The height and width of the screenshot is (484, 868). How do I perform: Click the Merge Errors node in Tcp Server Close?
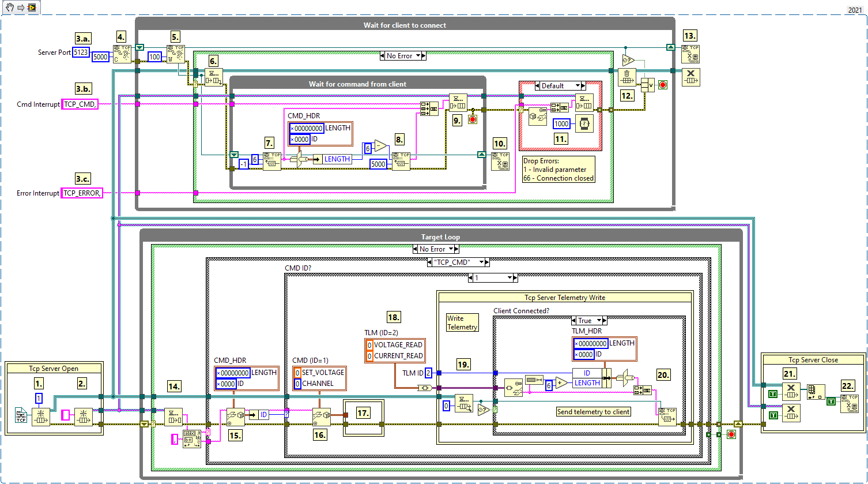(815, 393)
